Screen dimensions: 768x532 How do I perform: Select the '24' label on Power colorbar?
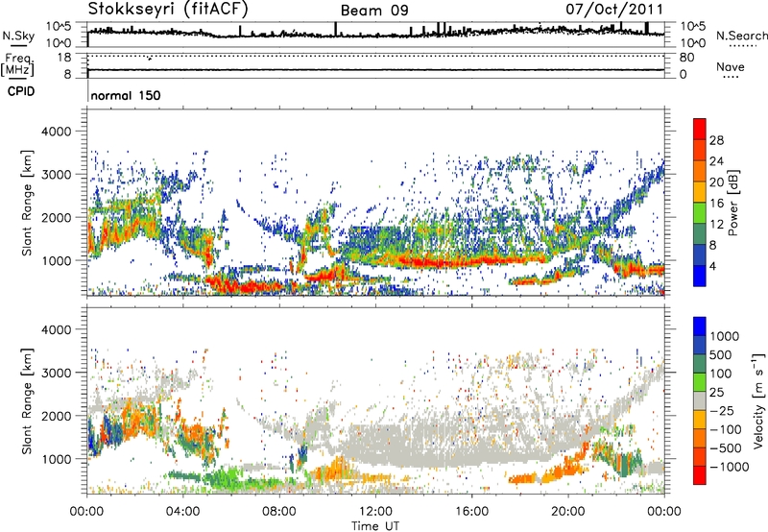[716, 161]
